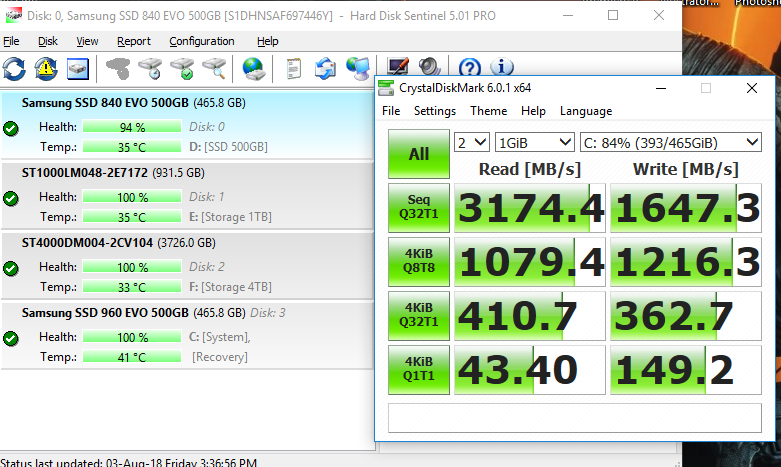This screenshot has height=467, width=781.
Task: Click the CrystalDiskMark title bar icon
Action: pos(386,88)
